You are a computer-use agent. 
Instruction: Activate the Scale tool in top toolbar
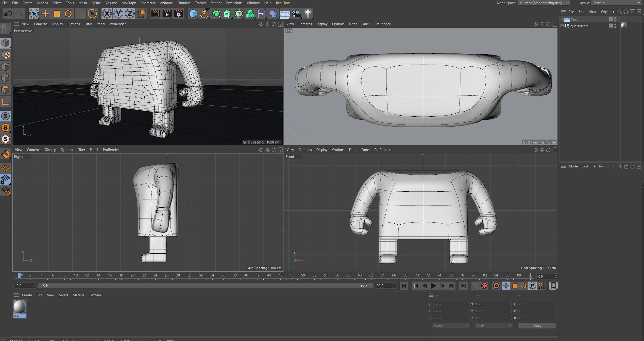(x=57, y=13)
